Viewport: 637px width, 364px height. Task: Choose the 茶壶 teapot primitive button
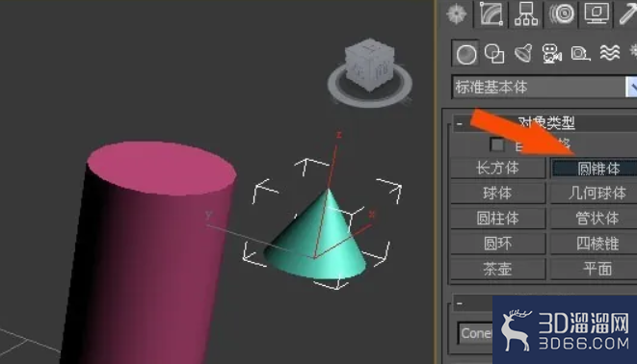point(497,269)
